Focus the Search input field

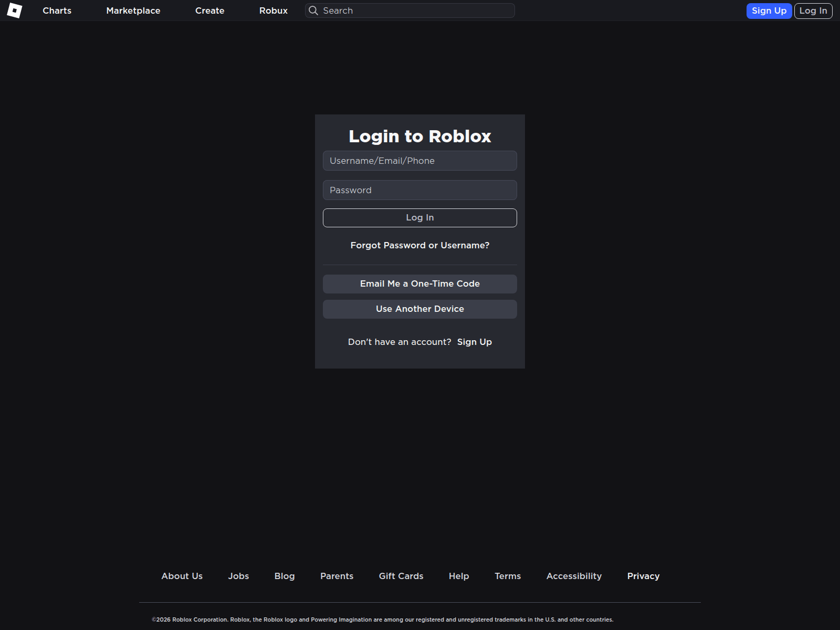(x=410, y=10)
